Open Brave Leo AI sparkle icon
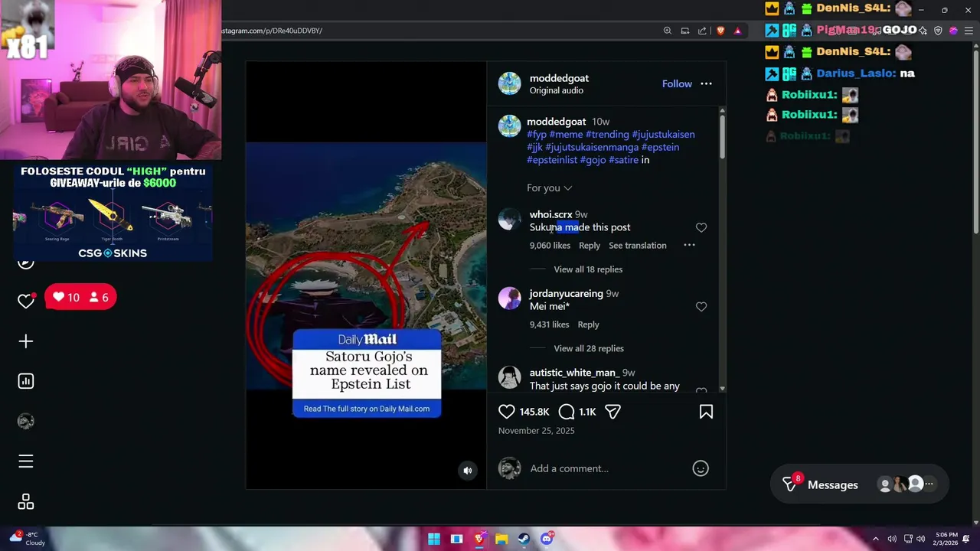 pyautogui.click(x=923, y=31)
